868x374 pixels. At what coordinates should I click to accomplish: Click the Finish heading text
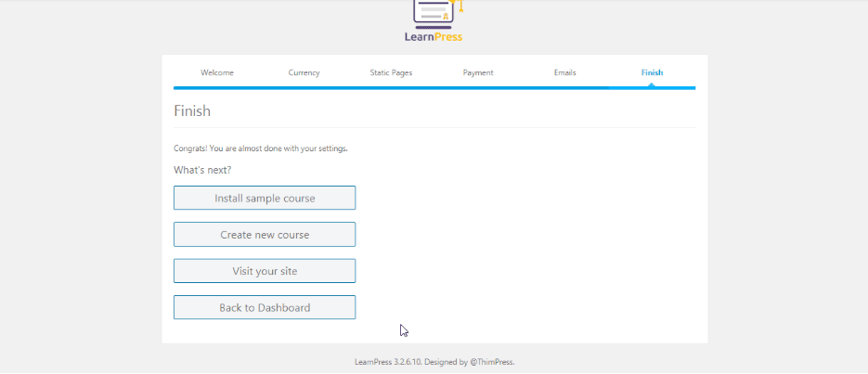click(192, 110)
